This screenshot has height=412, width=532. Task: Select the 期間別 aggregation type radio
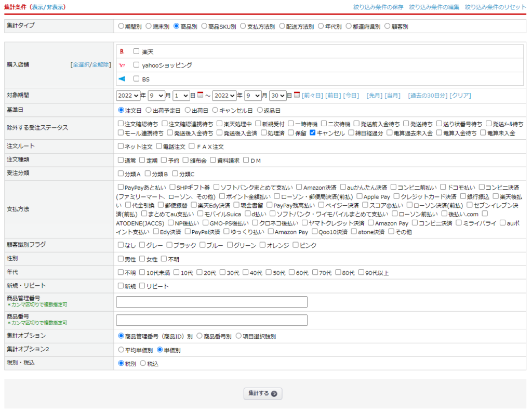(121, 25)
